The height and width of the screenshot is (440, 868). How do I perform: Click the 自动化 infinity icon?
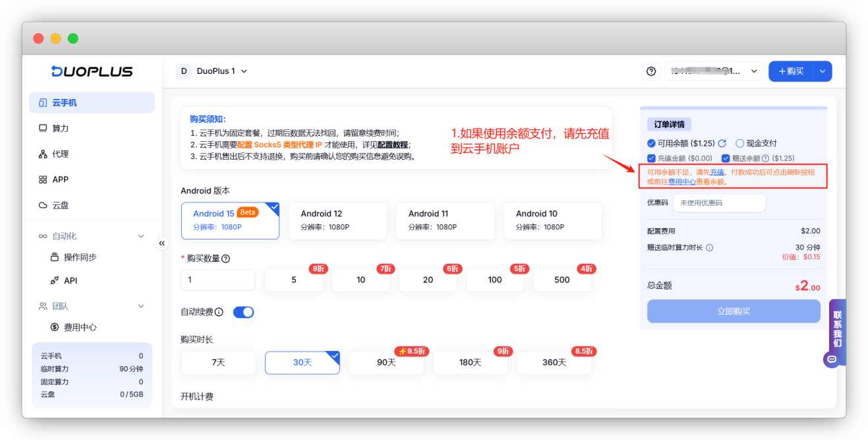pos(43,236)
